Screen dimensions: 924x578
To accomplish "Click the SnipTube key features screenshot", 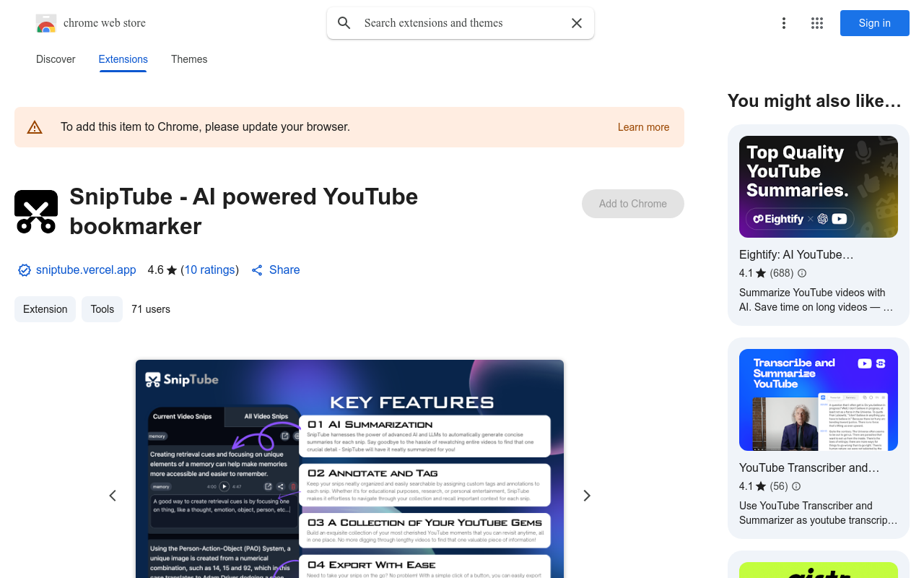I will pos(349,469).
